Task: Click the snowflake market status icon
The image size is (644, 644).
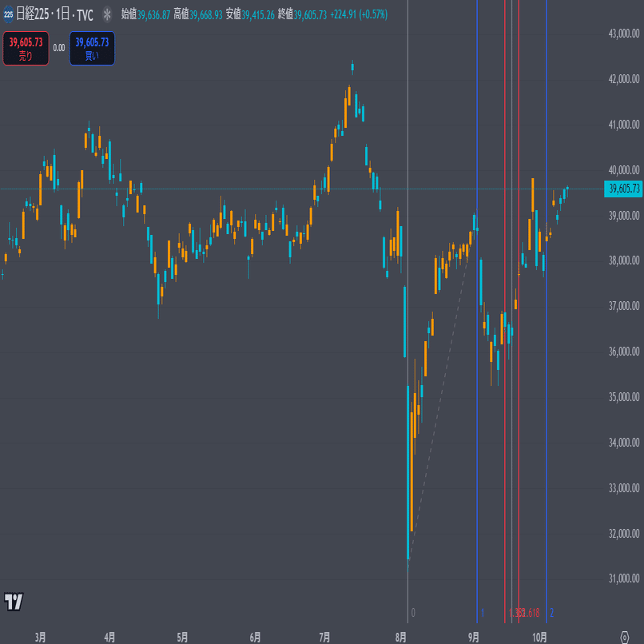Action: click(x=106, y=14)
